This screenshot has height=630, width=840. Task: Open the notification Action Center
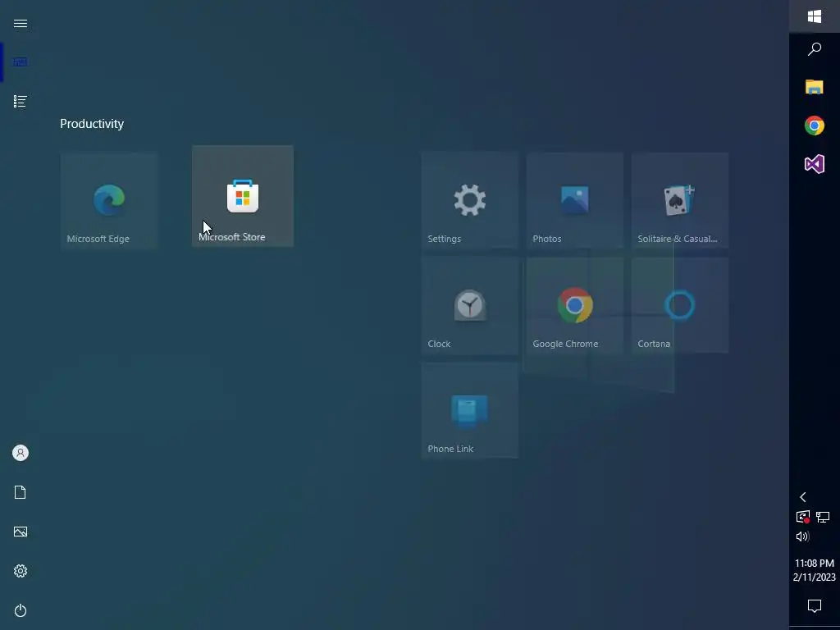tap(815, 606)
